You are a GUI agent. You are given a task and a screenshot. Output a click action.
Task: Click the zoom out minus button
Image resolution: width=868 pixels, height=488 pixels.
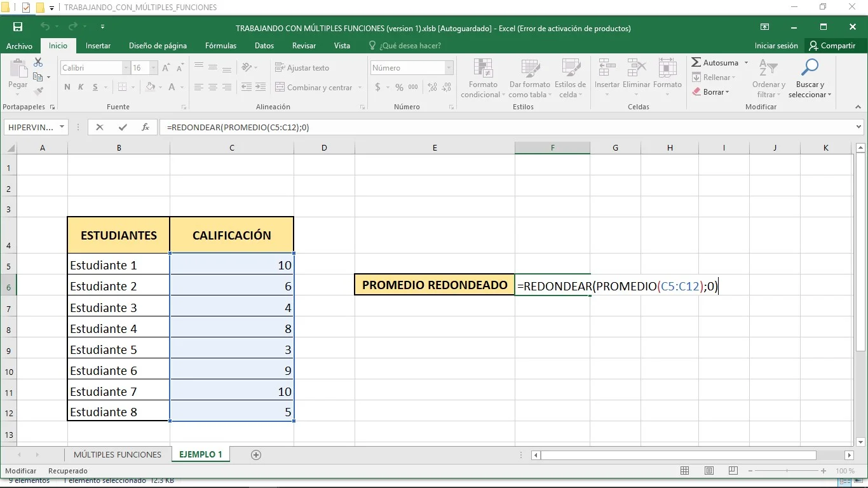[x=750, y=471]
